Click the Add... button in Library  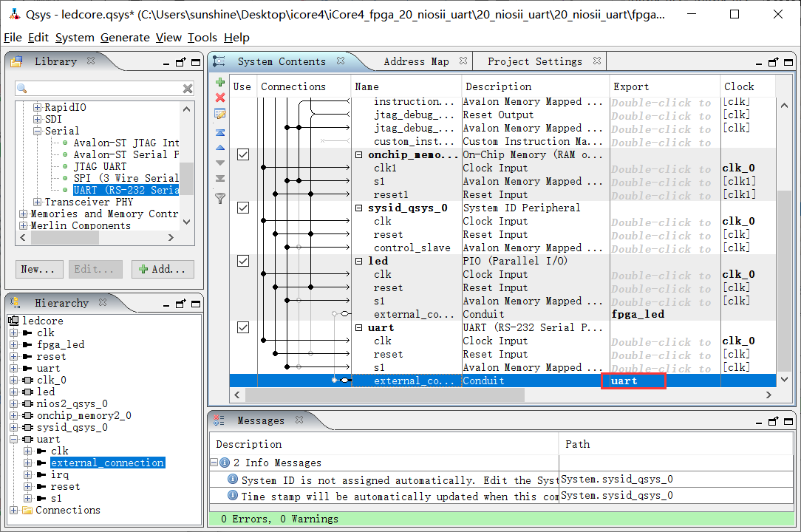(163, 269)
